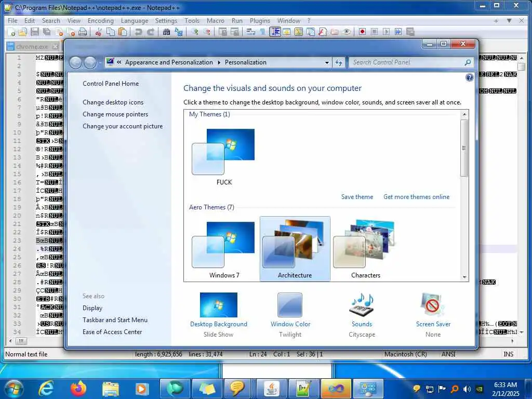Expand the address bar history dropdown
The height and width of the screenshot is (399, 532).
(x=327, y=62)
